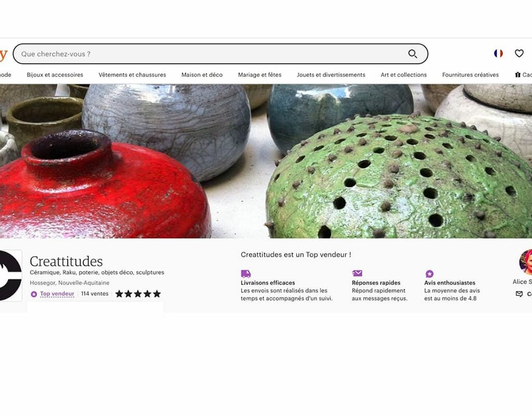The width and height of the screenshot is (532, 416).
Task: Click the Etsy logo
Action: coord(3,54)
